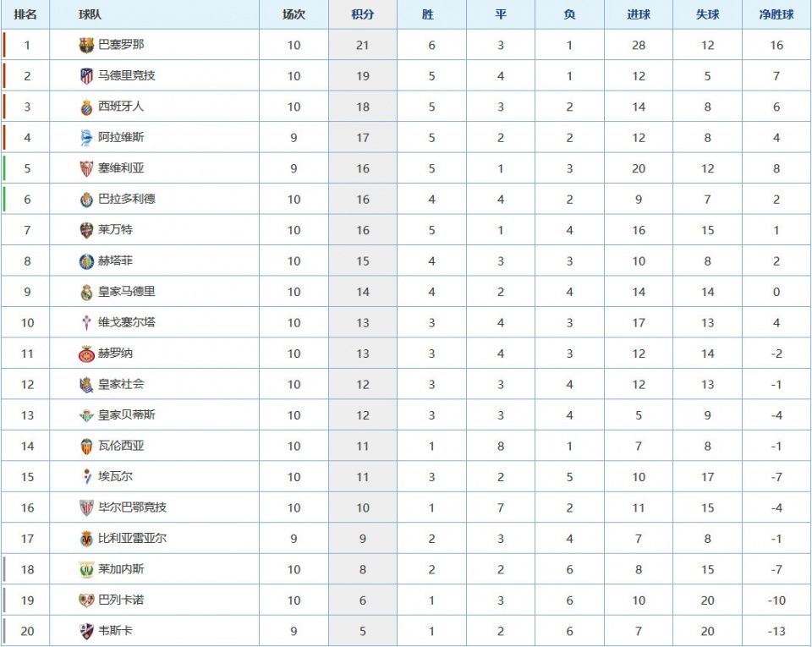812x647 pixels.
Task: Open the 皇家社会 team page link
Action: point(121,384)
